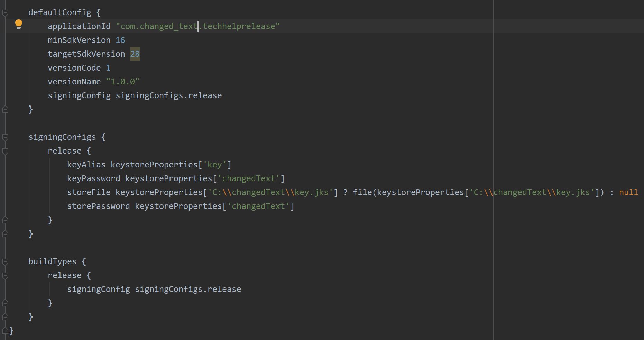
Task: Collapse the buildTypes block
Action: (x=5, y=262)
